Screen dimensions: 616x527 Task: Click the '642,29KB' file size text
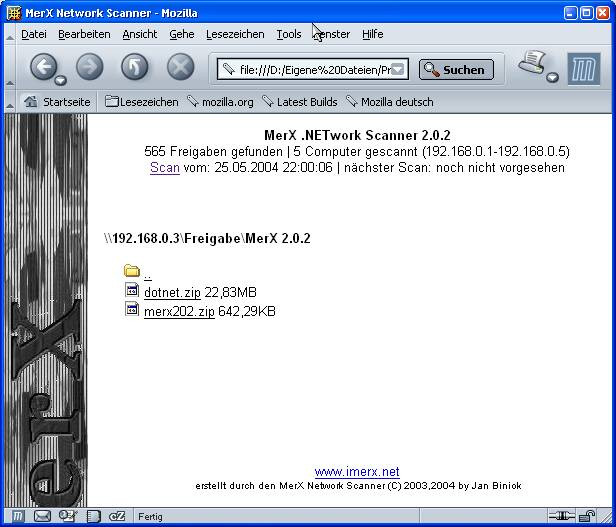[x=247, y=311]
